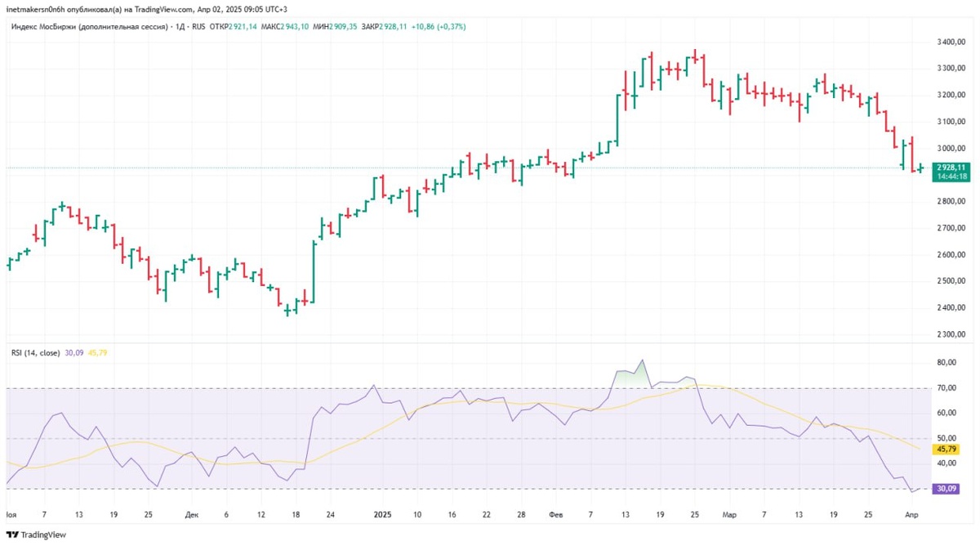
Task: Click the yellow 45,79 tag on RSI axis
Action: tap(947, 449)
